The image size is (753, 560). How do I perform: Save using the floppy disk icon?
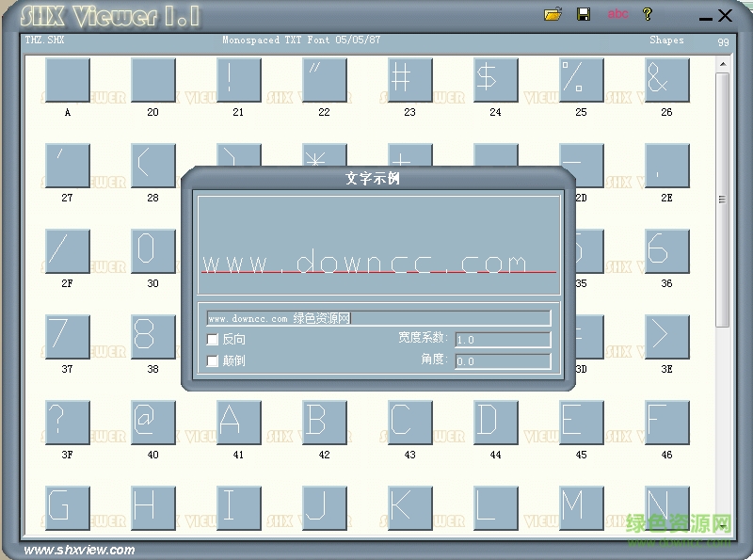pos(584,14)
